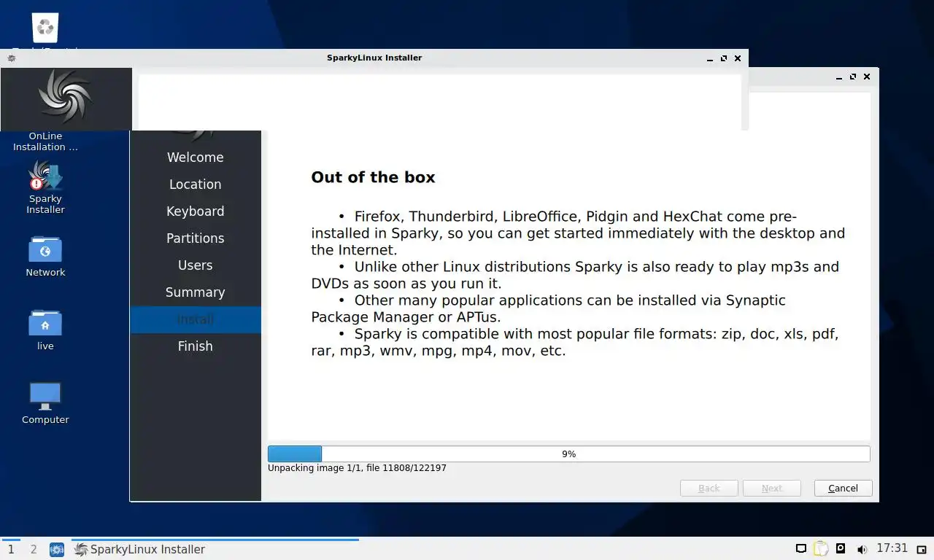
Task: Click the OnLine Installation desktop shortcut label
Action: coord(45,141)
